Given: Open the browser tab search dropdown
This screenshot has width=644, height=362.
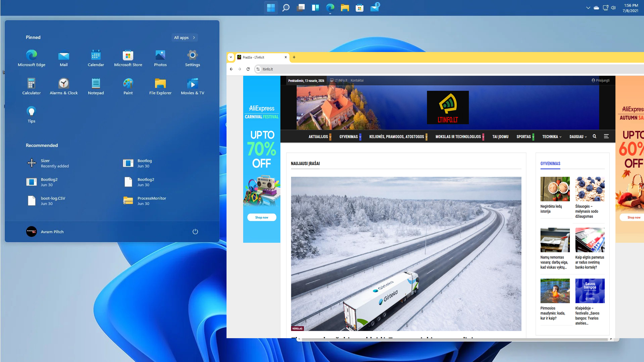Looking at the screenshot, I should tap(231, 57).
